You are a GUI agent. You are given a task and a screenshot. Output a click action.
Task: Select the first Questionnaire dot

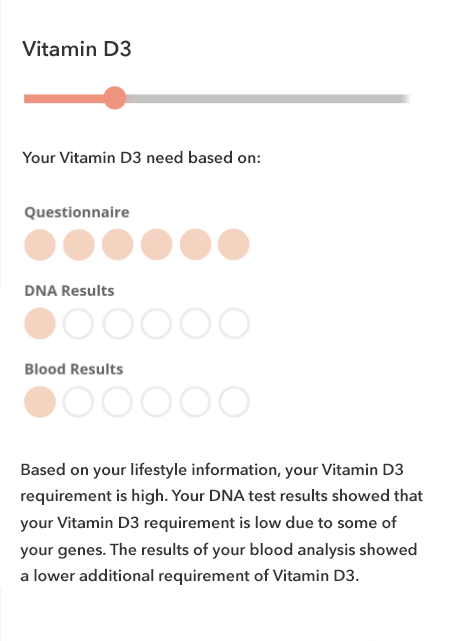point(40,244)
